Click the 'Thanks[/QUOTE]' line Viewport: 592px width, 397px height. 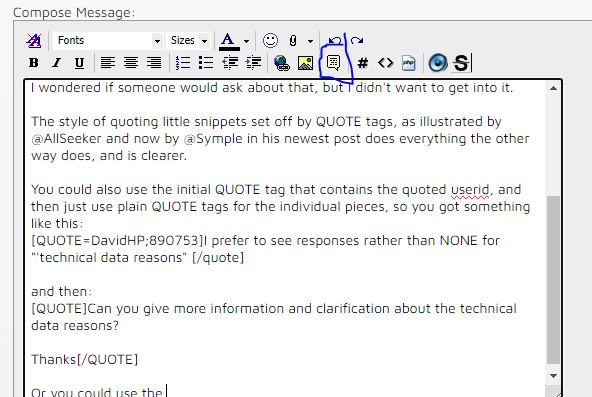pos(85,359)
